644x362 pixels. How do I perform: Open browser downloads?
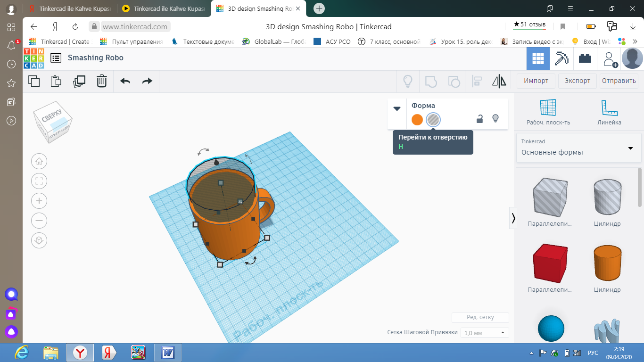(633, 26)
